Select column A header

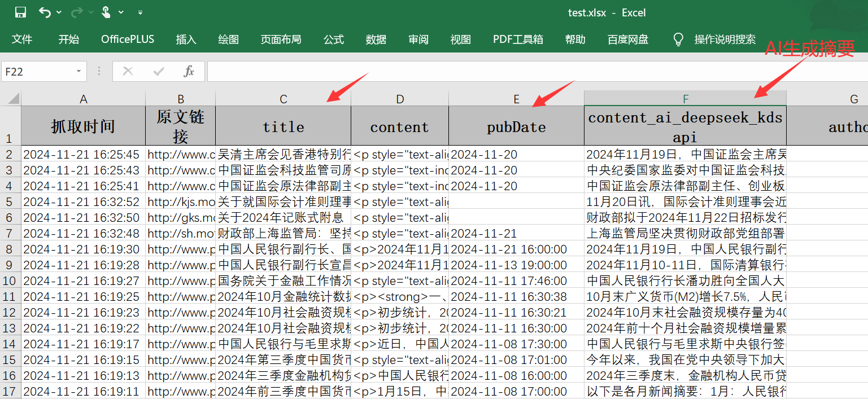pyautogui.click(x=84, y=99)
